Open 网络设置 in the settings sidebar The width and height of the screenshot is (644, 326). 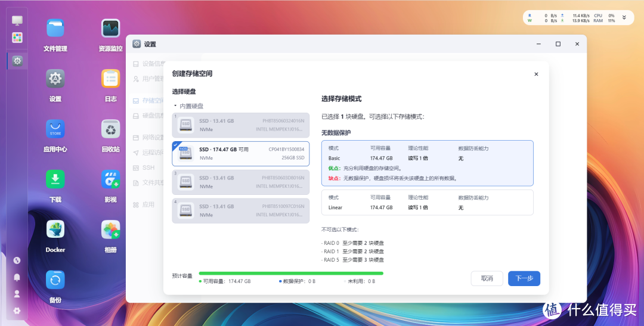click(x=148, y=138)
